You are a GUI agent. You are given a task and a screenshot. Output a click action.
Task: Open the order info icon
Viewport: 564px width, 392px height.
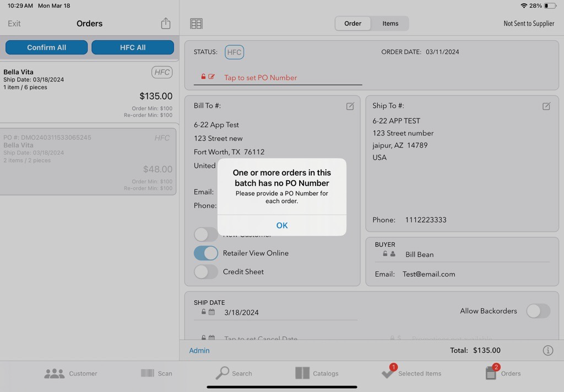point(548,350)
